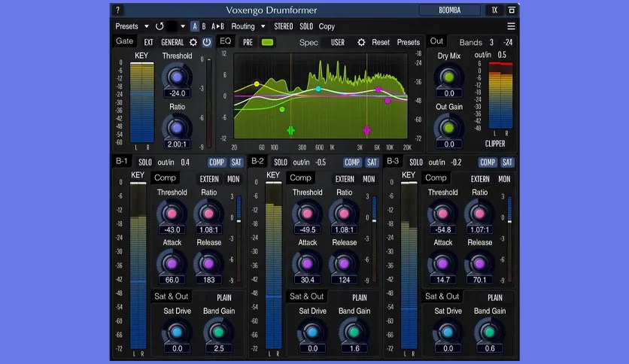
Task: Click B-2 Attack knob
Action: [x=307, y=264]
